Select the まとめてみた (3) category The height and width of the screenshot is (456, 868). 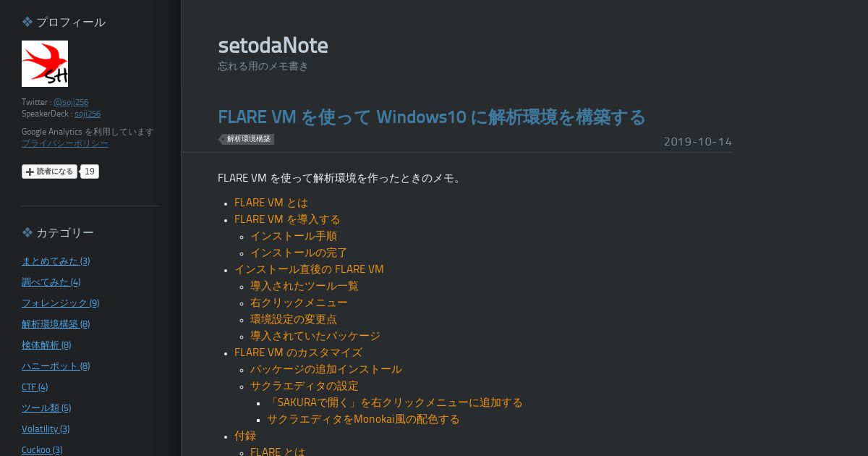[x=56, y=261]
